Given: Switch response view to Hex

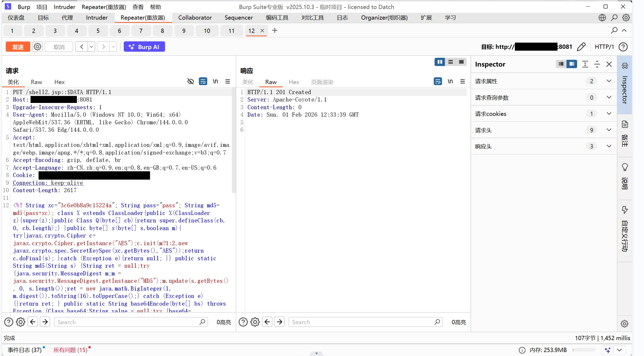Looking at the screenshot, I should 294,82.
